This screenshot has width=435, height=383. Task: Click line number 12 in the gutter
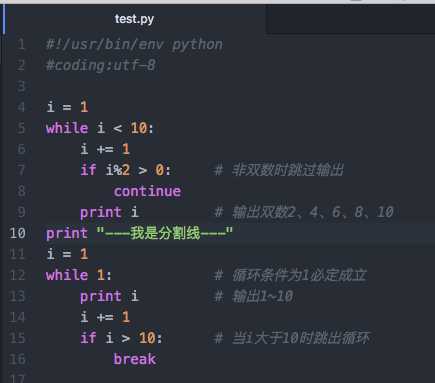(18, 275)
